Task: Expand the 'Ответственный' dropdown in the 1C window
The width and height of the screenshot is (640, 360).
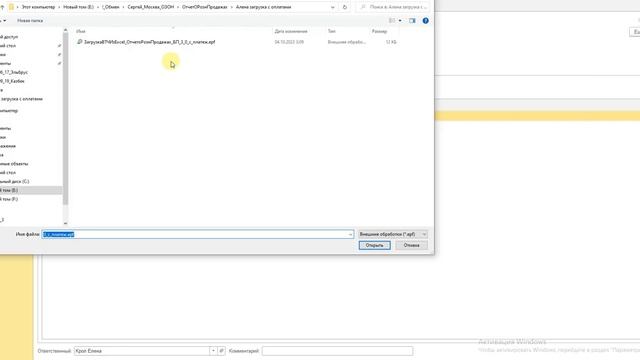Action: point(213,351)
